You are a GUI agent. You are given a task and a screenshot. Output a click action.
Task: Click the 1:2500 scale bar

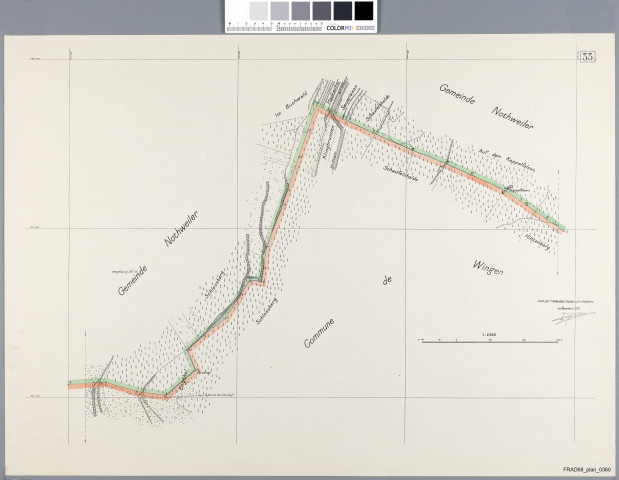pyautogui.click(x=489, y=341)
